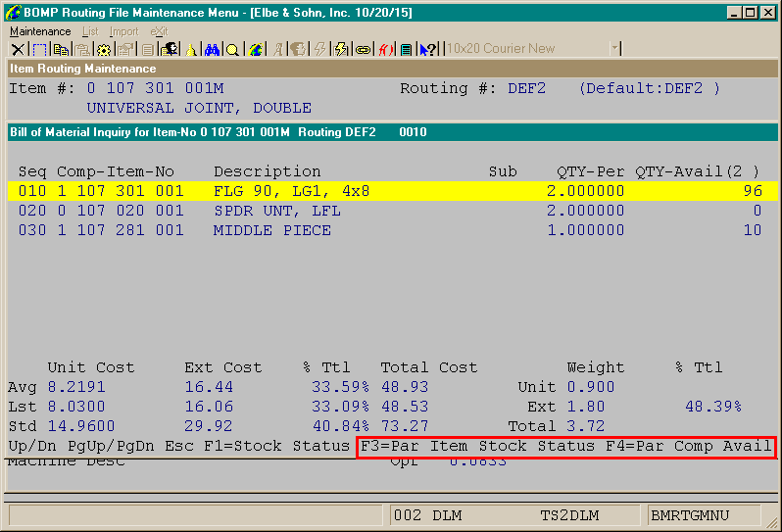Open the Import menu
This screenshot has width=782, height=532.
[x=123, y=31]
